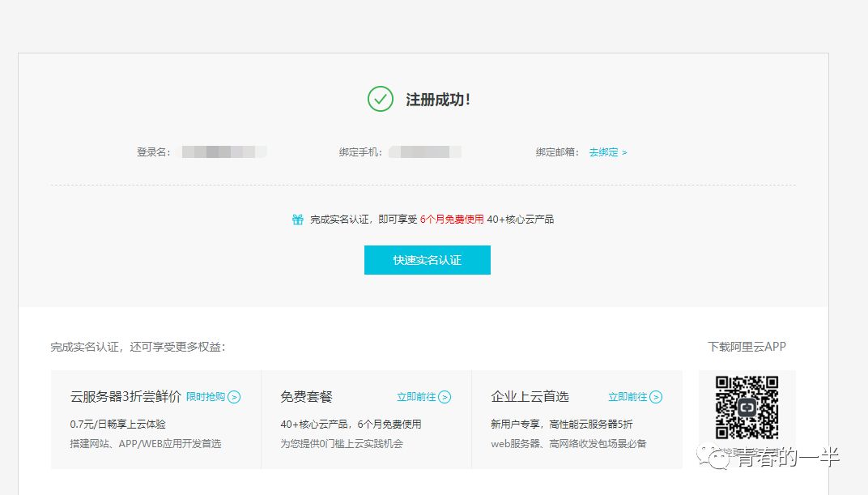This screenshot has width=868, height=495.
Task: Open 立即前往 link for 免费套餐
Action: point(416,397)
